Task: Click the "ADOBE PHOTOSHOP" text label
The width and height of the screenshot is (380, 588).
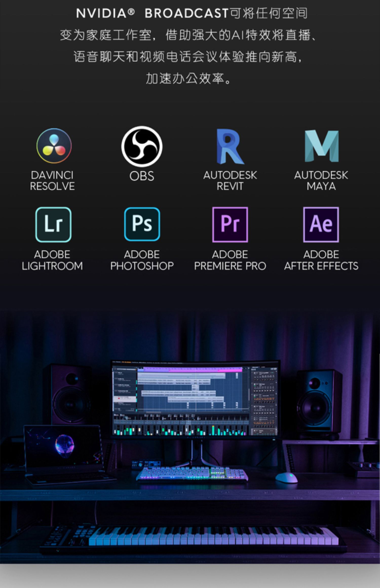Action: [x=142, y=260]
